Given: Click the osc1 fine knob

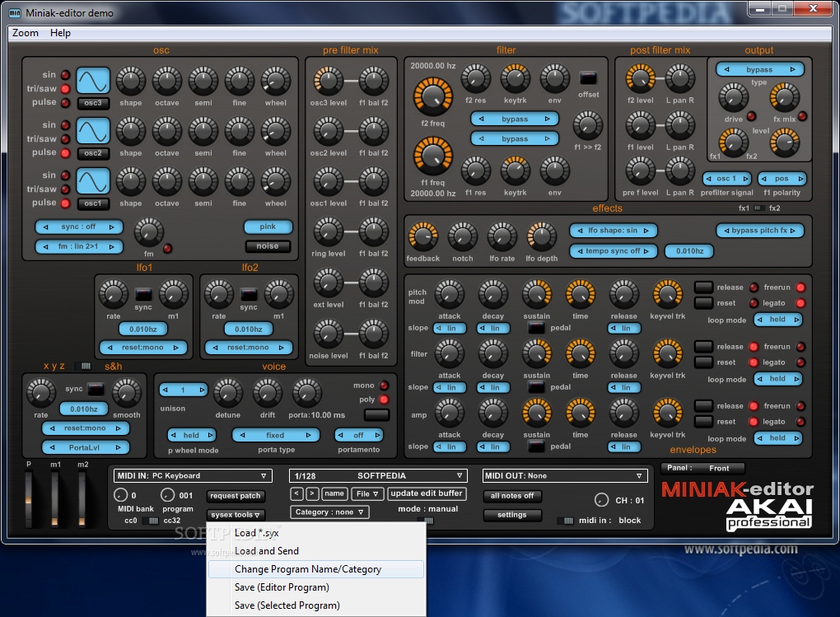Looking at the screenshot, I should click(x=240, y=181).
